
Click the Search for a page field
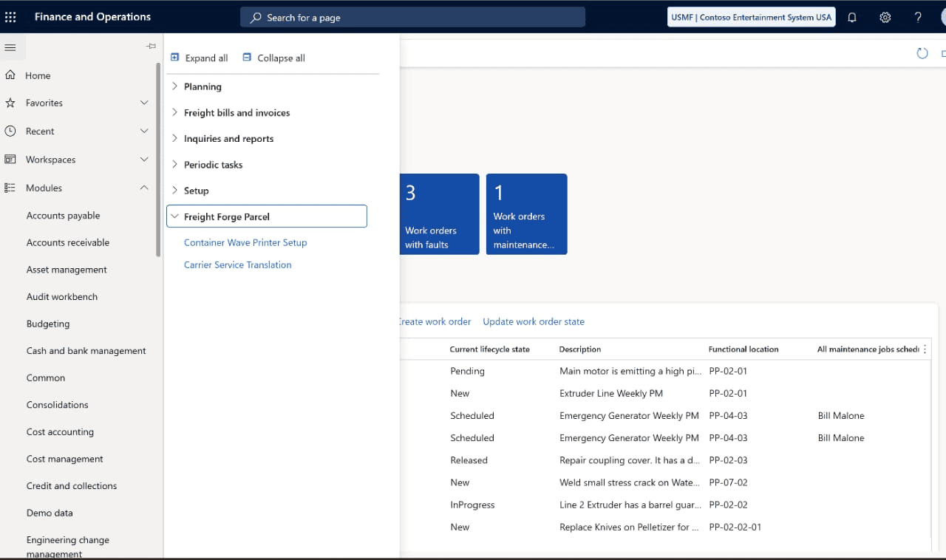tap(412, 17)
